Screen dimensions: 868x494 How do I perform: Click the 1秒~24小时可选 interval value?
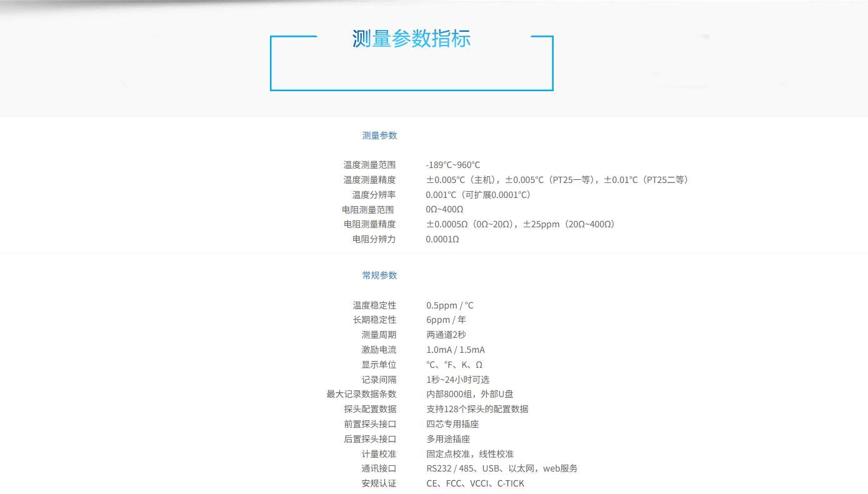(457, 380)
